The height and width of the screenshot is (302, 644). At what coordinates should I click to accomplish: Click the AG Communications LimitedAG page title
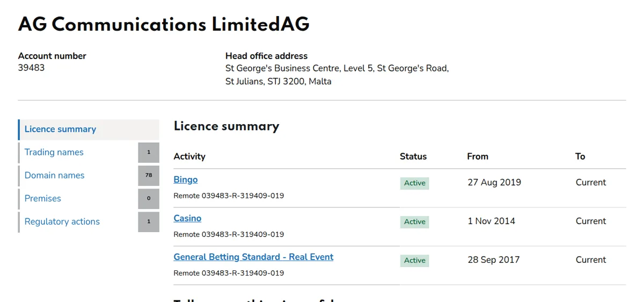[x=164, y=25]
